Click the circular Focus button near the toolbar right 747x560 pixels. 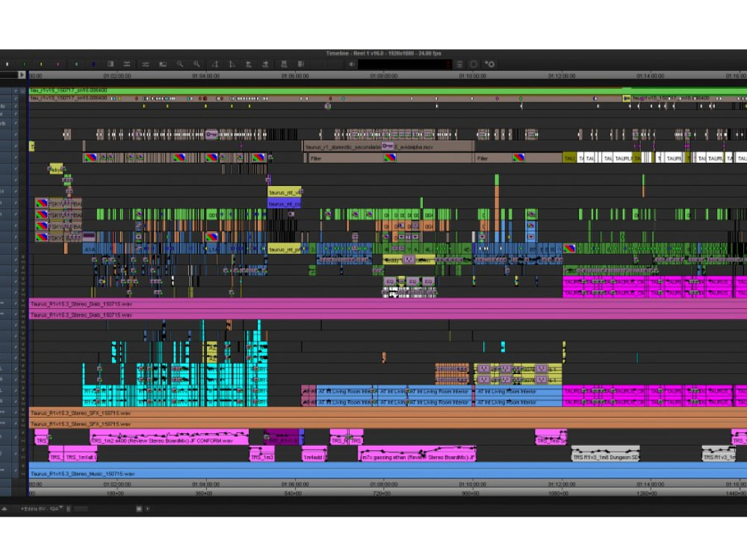click(x=473, y=64)
